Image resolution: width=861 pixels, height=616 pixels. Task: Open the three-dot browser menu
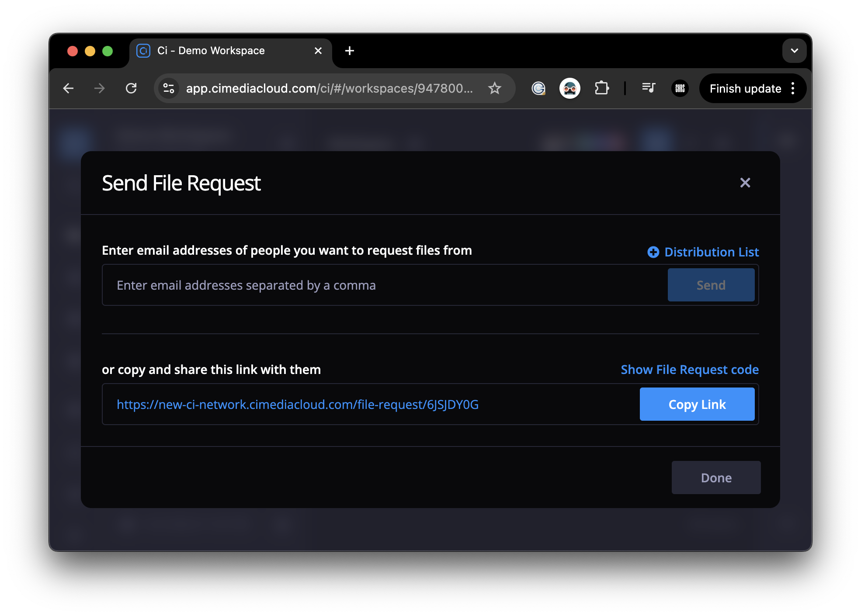click(793, 88)
